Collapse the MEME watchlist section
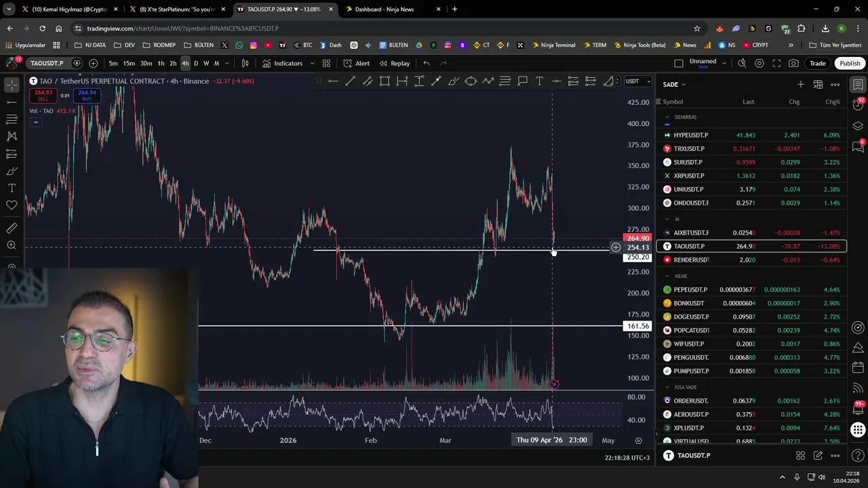Image resolution: width=868 pixels, height=488 pixels. 667,276
